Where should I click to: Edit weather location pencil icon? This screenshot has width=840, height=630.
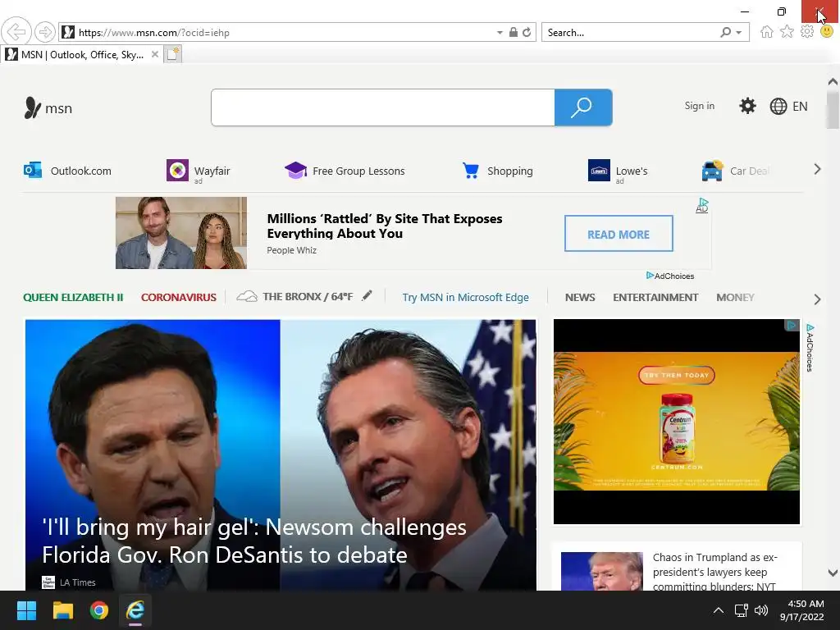[x=367, y=295]
